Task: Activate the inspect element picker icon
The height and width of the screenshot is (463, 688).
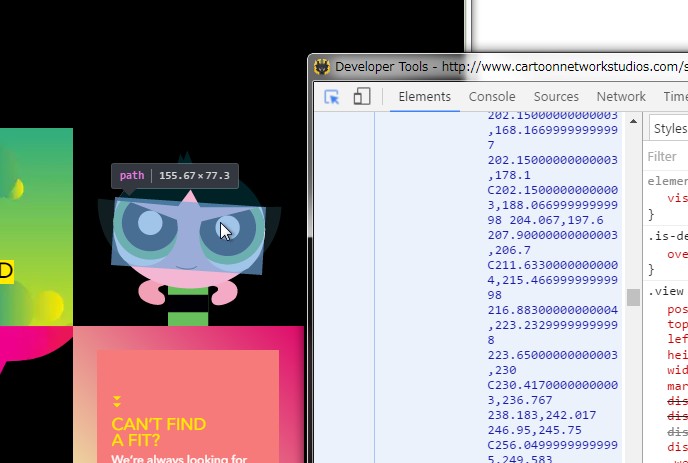Action: click(x=332, y=97)
